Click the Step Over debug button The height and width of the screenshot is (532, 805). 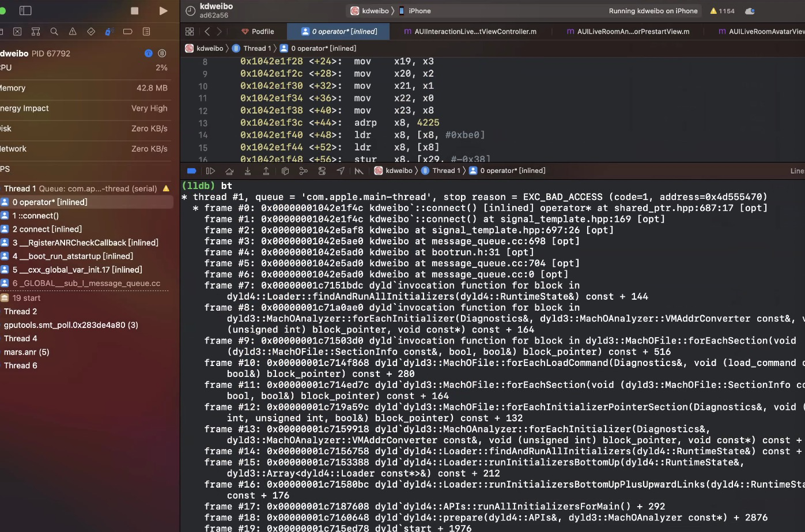pyautogui.click(x=229, y=171)
